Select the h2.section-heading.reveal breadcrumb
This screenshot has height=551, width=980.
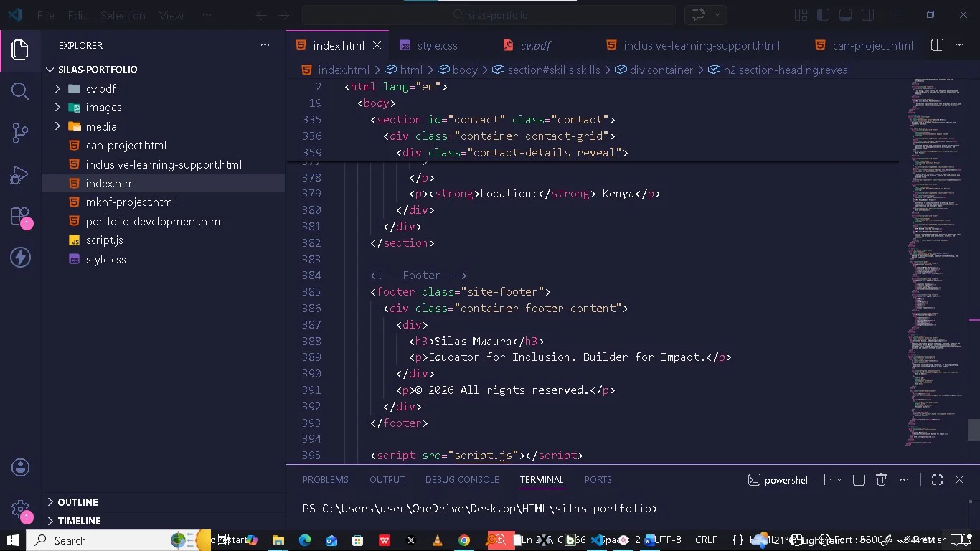pos(786,70)
